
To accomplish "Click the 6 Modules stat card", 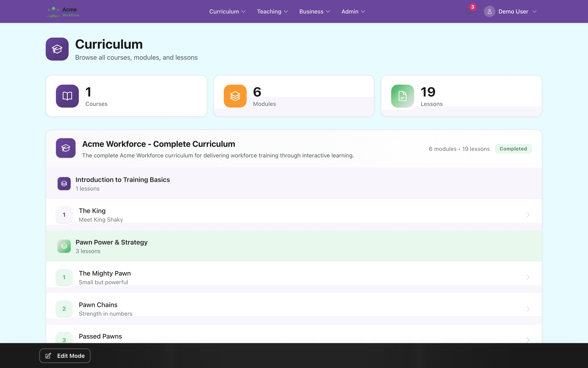I will click(294, 96).
